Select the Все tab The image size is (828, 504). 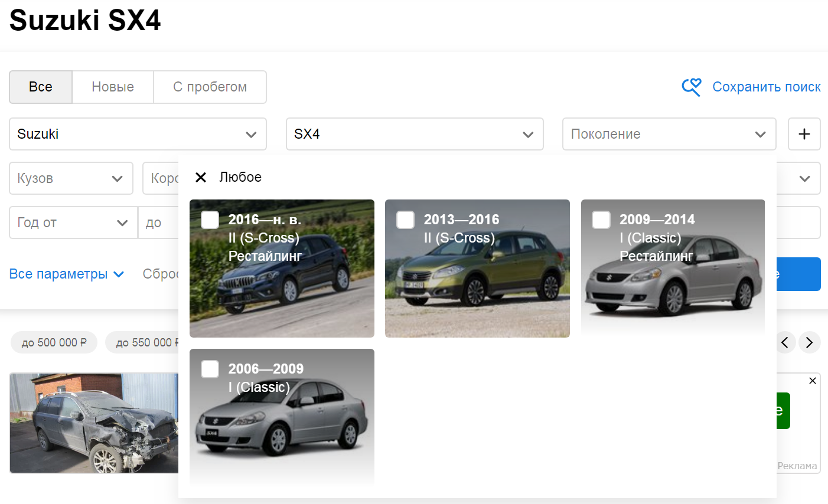point(41,87)
